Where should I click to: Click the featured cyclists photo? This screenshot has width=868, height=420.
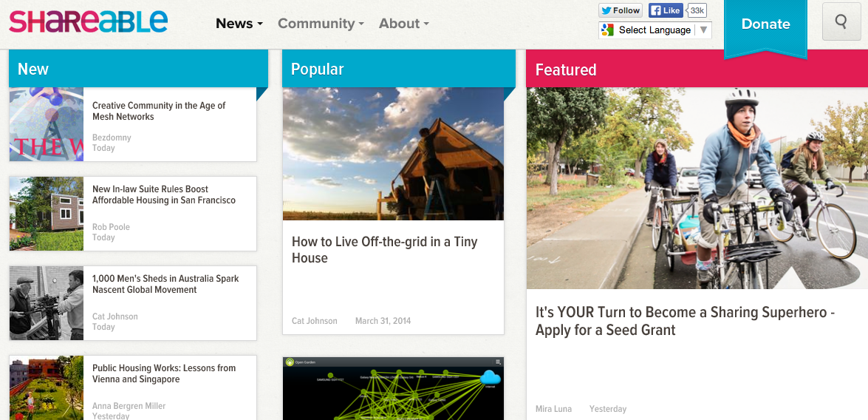pos(697,188)
